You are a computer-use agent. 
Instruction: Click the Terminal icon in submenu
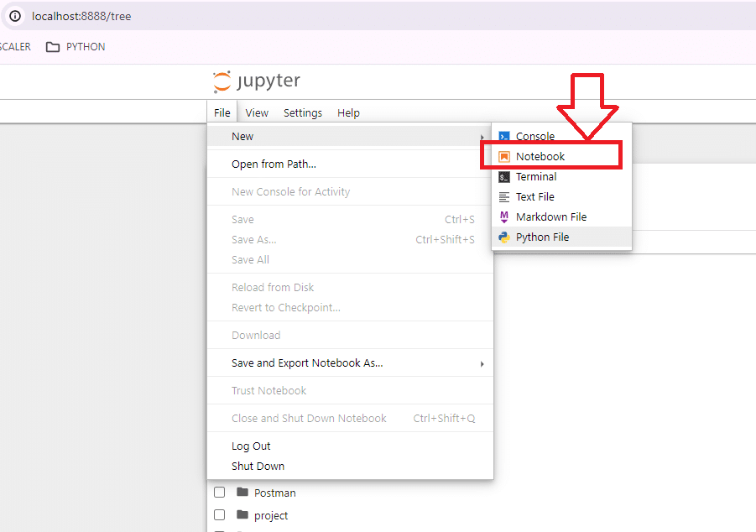click(x=503, y=177)
